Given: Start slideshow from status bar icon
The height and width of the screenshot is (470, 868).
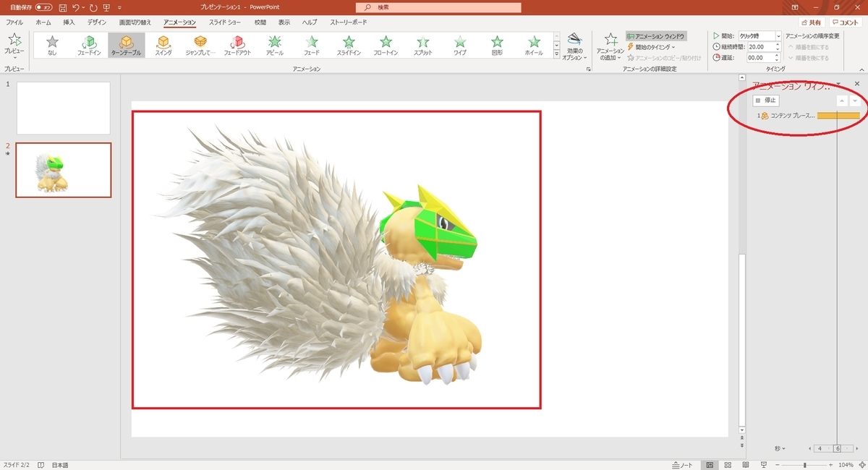Looking at the screenshot, I should click(764, 465).
